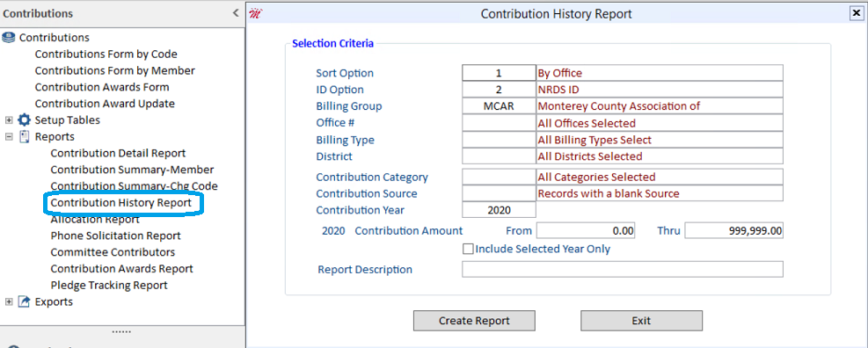Click the Contribution Source input field

tap(499, 193)
